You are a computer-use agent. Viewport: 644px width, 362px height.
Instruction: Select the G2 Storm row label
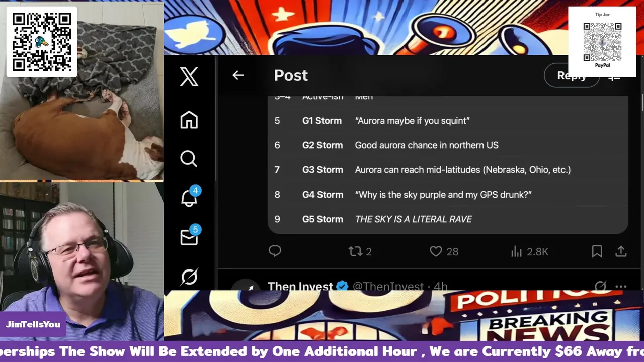pyautogui.click(x=323, y=145)
